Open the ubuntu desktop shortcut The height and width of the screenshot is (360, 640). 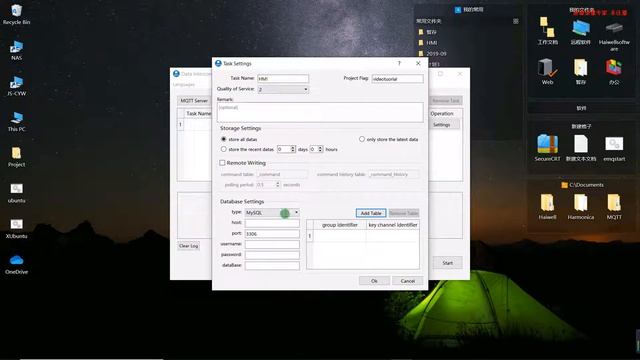point(16,193)
